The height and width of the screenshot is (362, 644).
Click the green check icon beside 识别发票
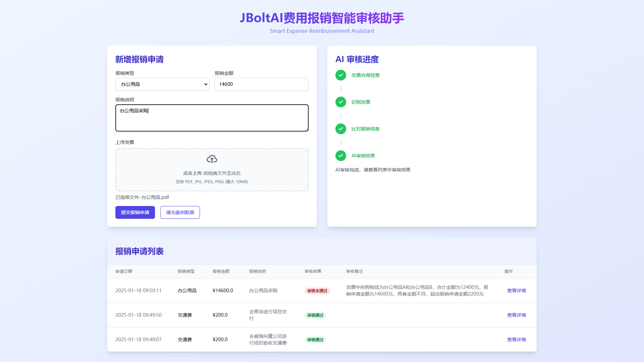341,102
